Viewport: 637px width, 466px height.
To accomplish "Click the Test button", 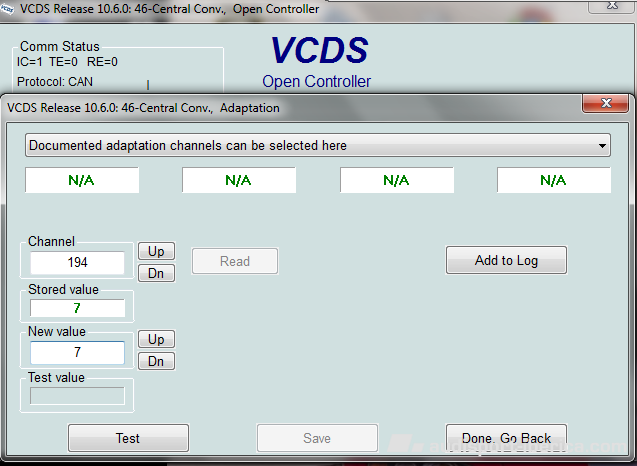I will coord(128,438).
